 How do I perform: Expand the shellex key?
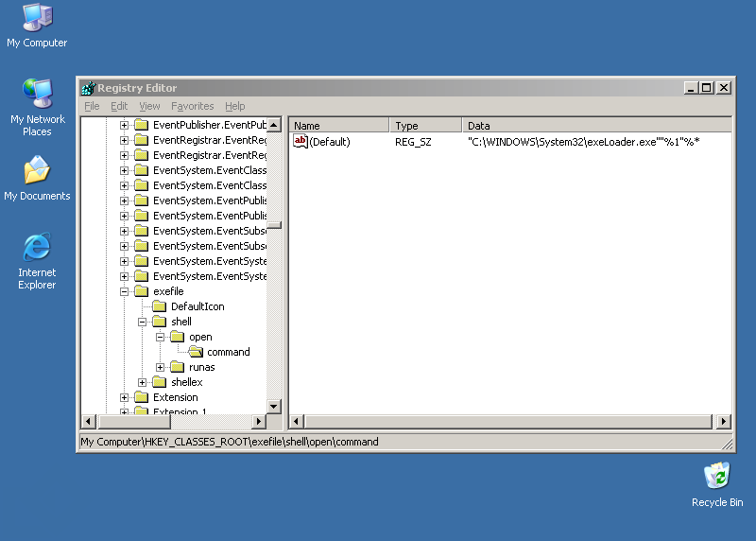[143, 382]
